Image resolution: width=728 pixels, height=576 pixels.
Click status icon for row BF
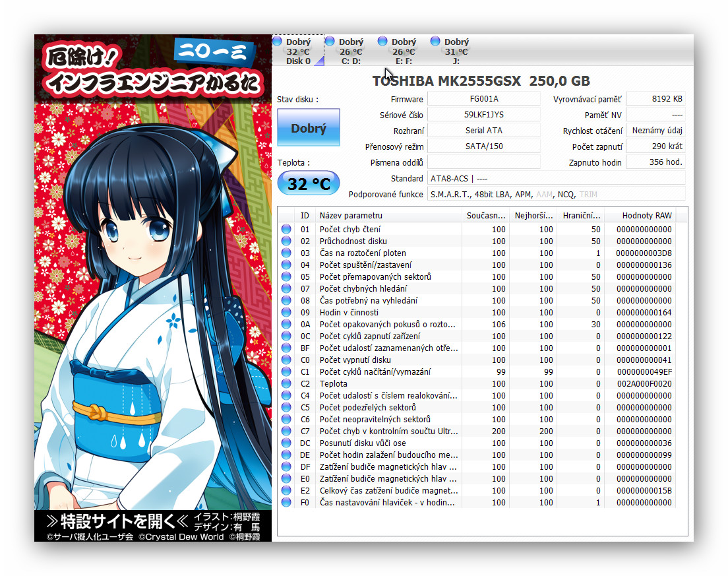pos(286,348)
